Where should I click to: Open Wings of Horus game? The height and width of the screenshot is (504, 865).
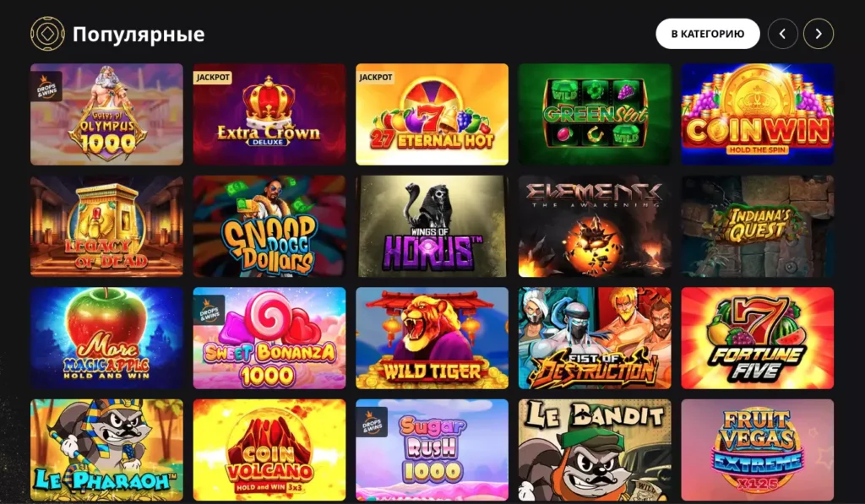[432, 226]
